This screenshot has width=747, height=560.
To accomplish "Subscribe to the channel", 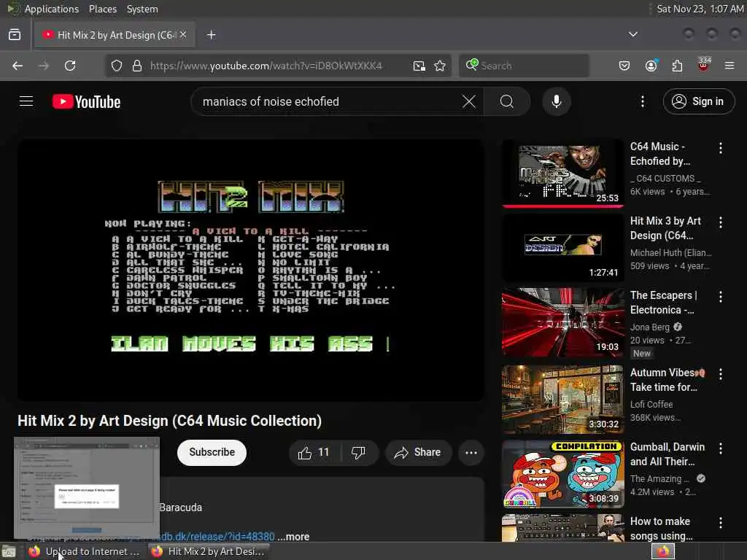I will pyautogui.click(x=212, y=452).
